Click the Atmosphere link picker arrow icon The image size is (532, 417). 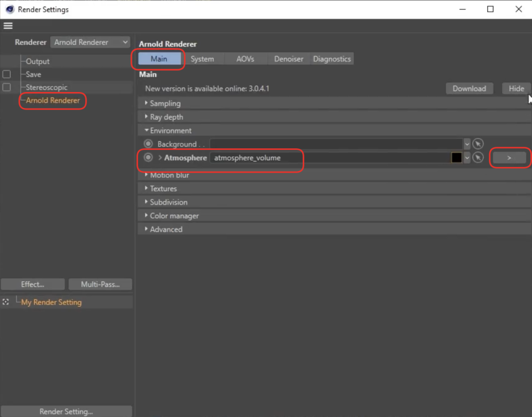click(478, 157)
